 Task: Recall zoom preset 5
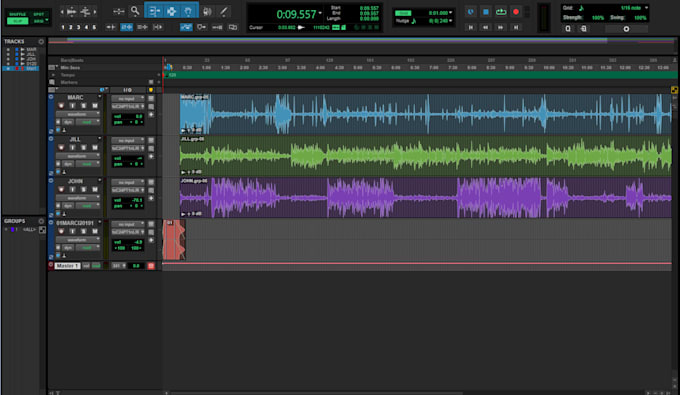tap(94, 27)
